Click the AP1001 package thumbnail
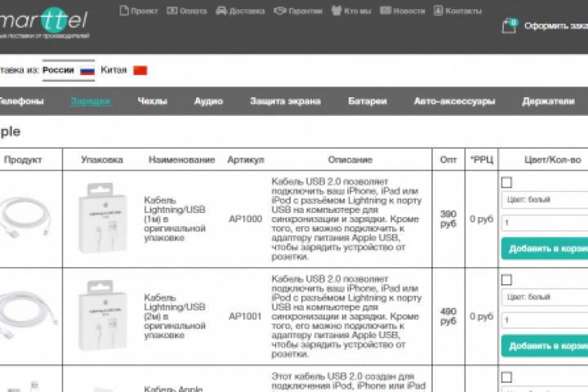The height and width of the screenshot is (392, 588). tap(102, 316)
